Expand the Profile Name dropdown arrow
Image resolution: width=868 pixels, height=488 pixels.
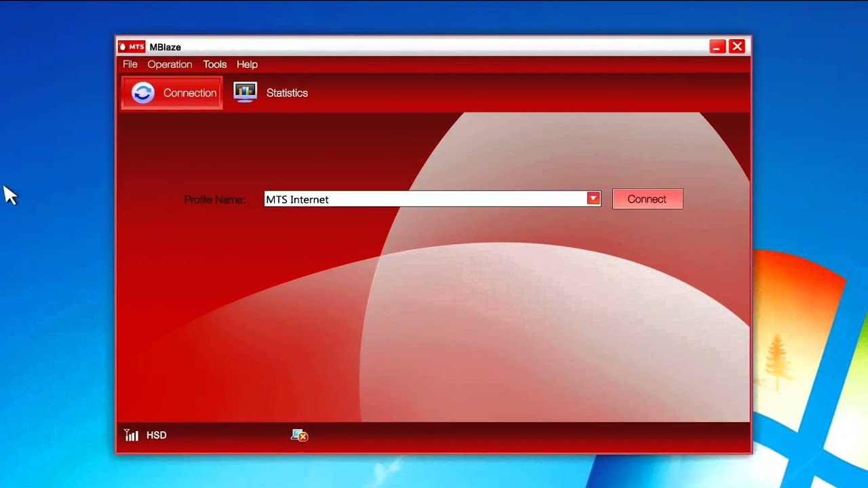(593, 199)
